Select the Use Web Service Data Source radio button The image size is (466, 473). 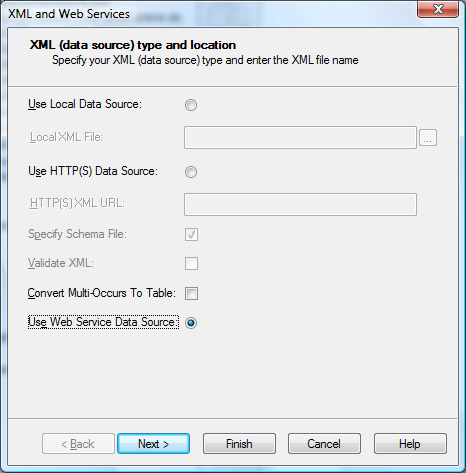coord(191,323)
